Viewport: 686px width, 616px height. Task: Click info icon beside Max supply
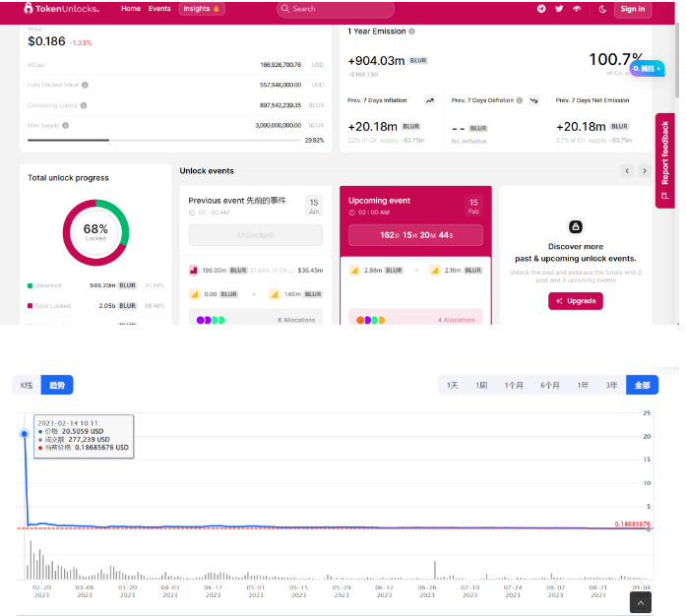(x=66, y=125)
